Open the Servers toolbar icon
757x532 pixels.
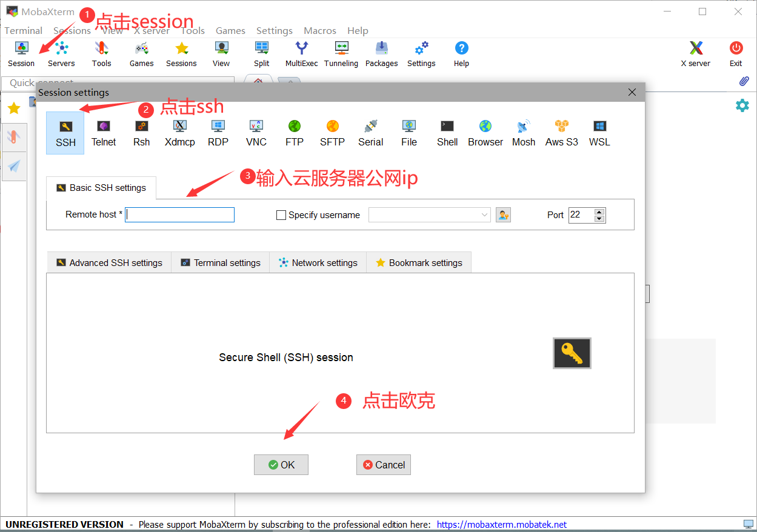(x=61, y=54)
